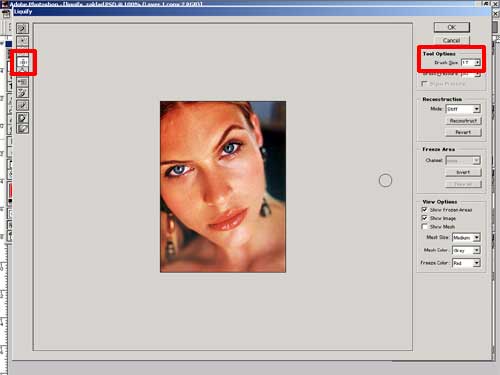Click the Reconstruct button

click(463, 121)
